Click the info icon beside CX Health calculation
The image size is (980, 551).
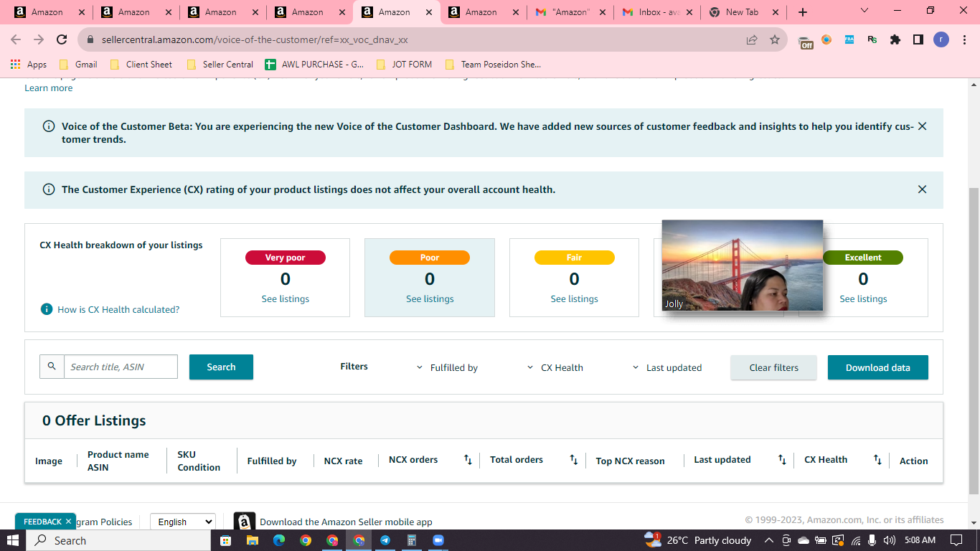[47, 309]
